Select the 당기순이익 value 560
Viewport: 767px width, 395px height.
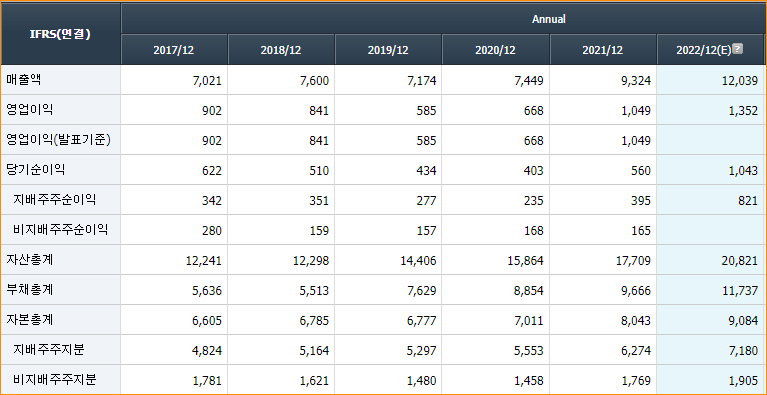coord(641,171)
